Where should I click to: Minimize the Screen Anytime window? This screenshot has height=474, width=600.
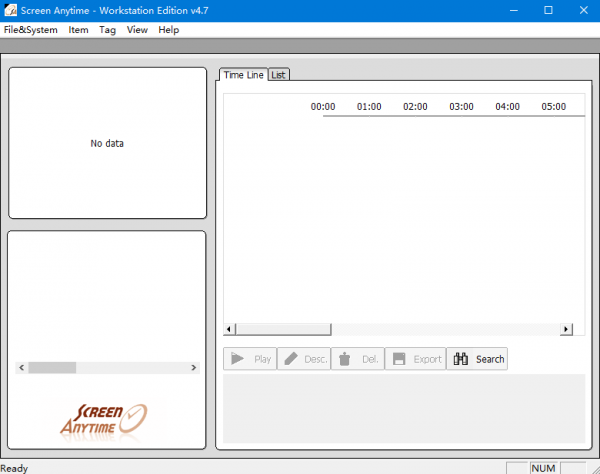pos(514,10)
